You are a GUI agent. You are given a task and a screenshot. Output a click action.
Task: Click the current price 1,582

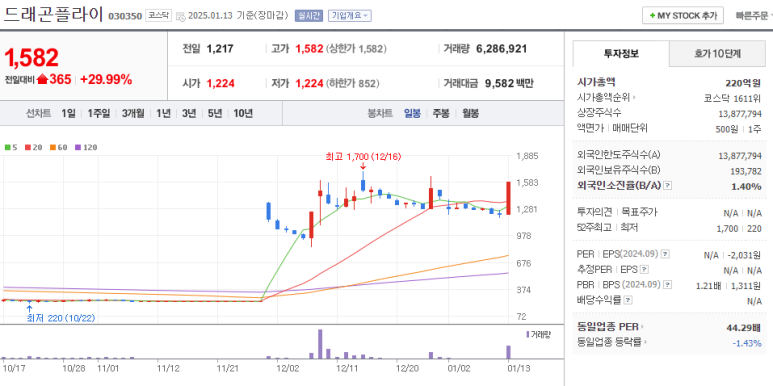coord(32,58)
